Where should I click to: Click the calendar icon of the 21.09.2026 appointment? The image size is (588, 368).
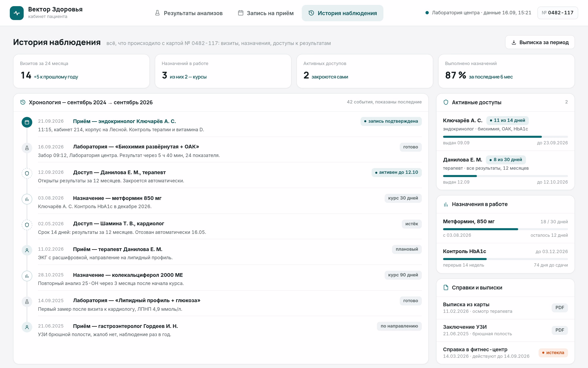(27, 122)
